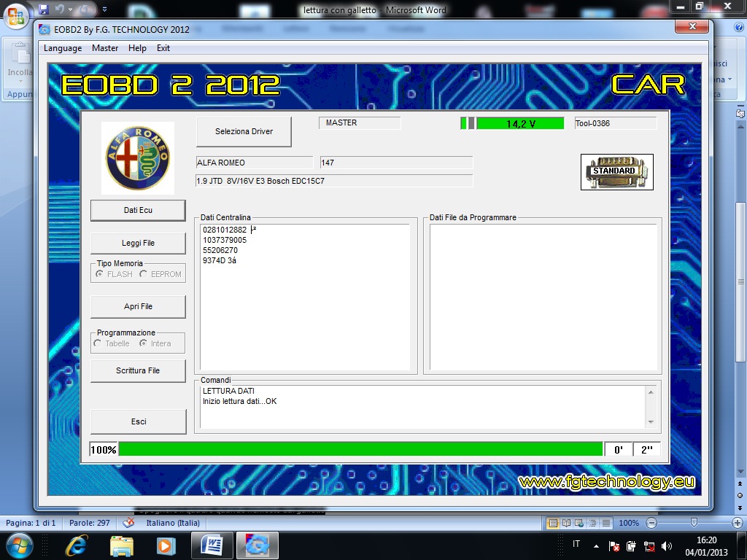
Task: Click the Comandi scroll down arrow
Action: [x=651, y=422]
